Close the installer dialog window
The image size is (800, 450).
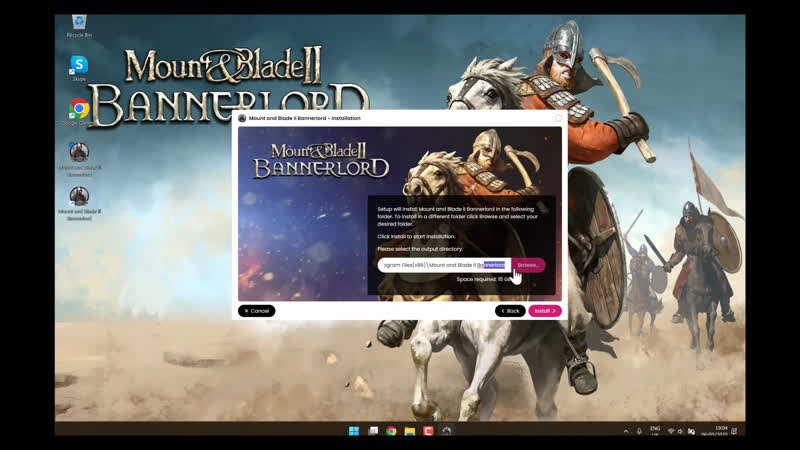tap(558, 118)
